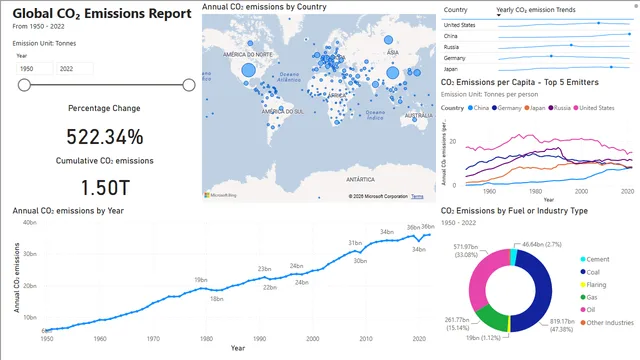Click the Microsoft Bing logo on map
Screen dimensions: 640x360
pyautogui.click(x=221, y=196)
